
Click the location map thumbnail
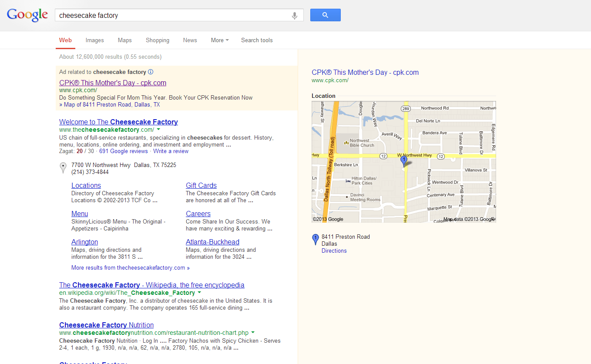tap(404, 162)
